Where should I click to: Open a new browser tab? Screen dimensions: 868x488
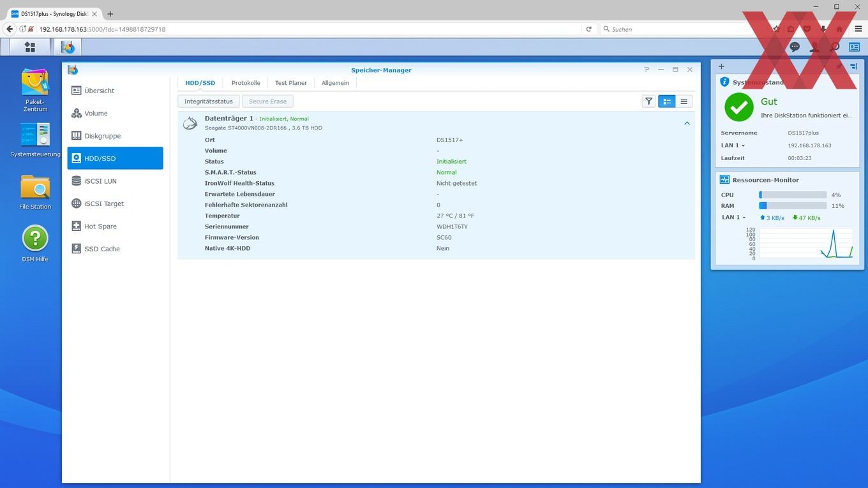pos(110,13)
